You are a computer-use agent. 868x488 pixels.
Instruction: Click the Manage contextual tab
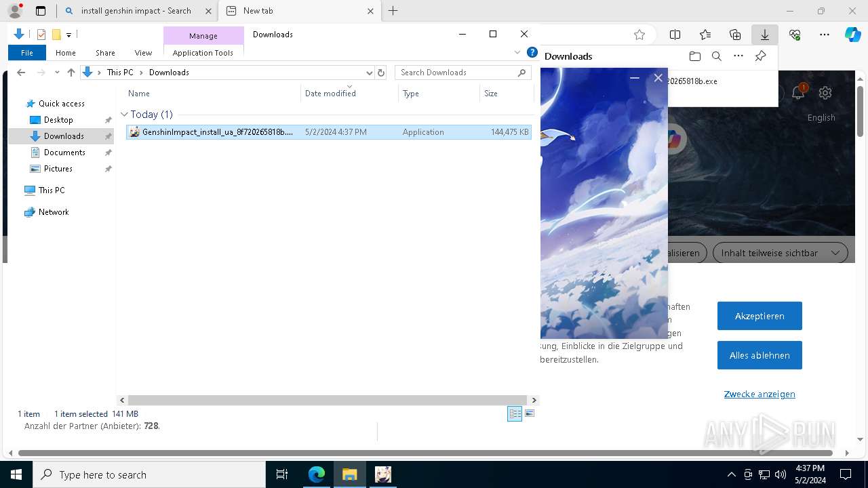pyautogui.click(x=203, y=36)
